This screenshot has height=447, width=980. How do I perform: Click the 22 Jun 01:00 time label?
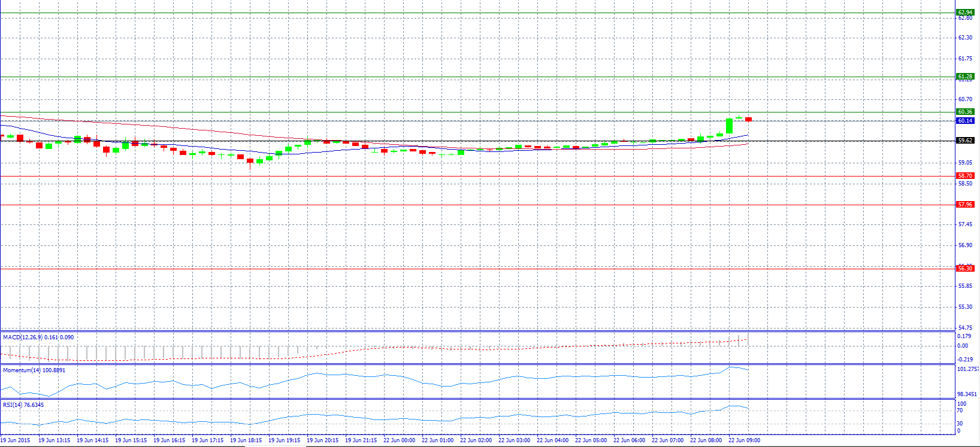[x=437, y=440]
